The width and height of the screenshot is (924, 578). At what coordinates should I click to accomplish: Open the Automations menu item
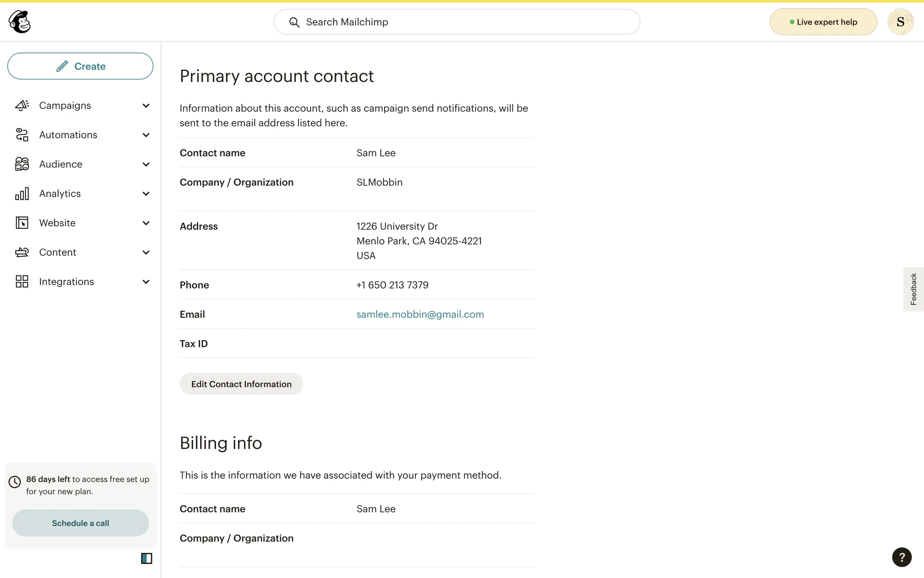click(x=68, y=135)
